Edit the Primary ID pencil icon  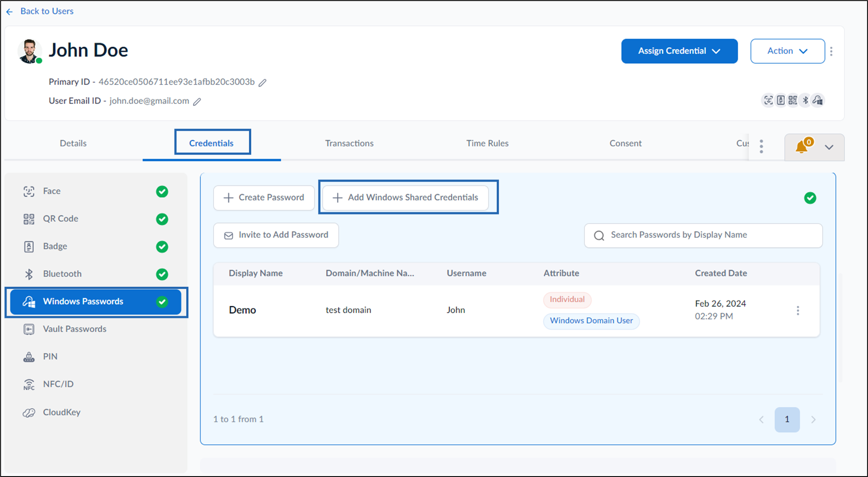click(x=262, y=82)
